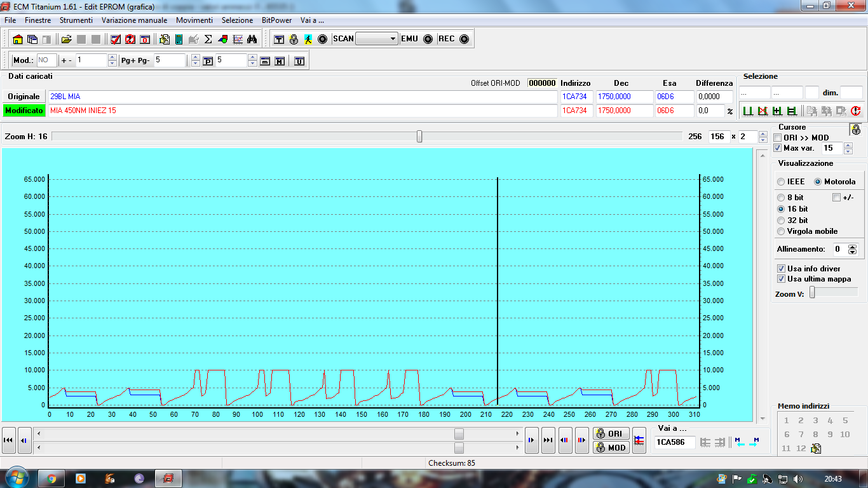Viewport: 868px width, 488px height.
Task: Click the padlock icon in the toolbar
Action: pyautogui.click(x=294, y=39)
